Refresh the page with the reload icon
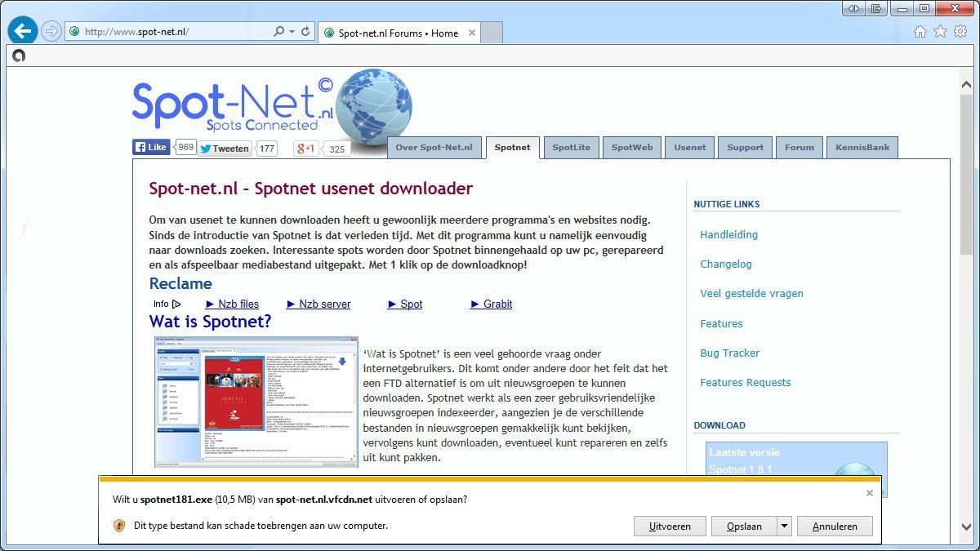 tap(305, 32)
